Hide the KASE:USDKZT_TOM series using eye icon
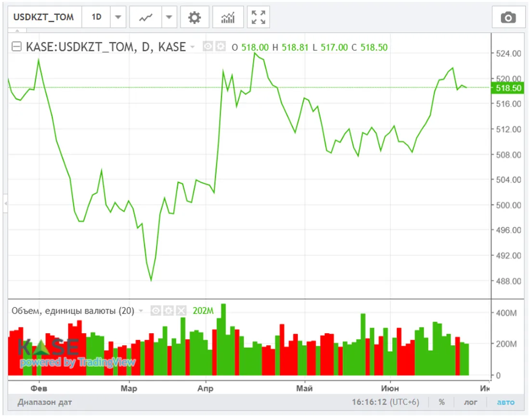 click(x=208, y=47)
